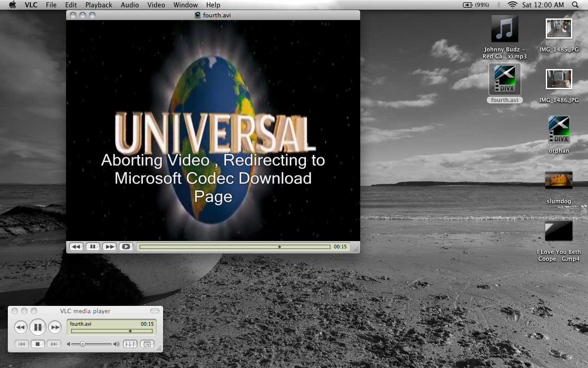
Task: Select the orphan DivX desktop icon
Action: 559,134
